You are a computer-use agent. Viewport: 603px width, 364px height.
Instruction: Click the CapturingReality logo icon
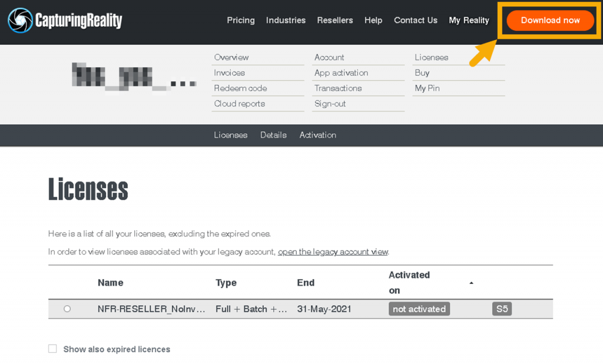[20, 21]
